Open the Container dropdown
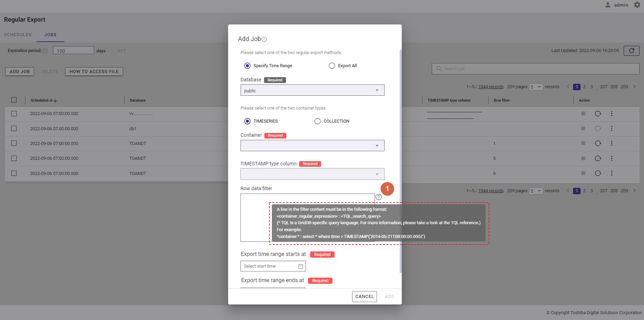 click(x=312, y=146)
